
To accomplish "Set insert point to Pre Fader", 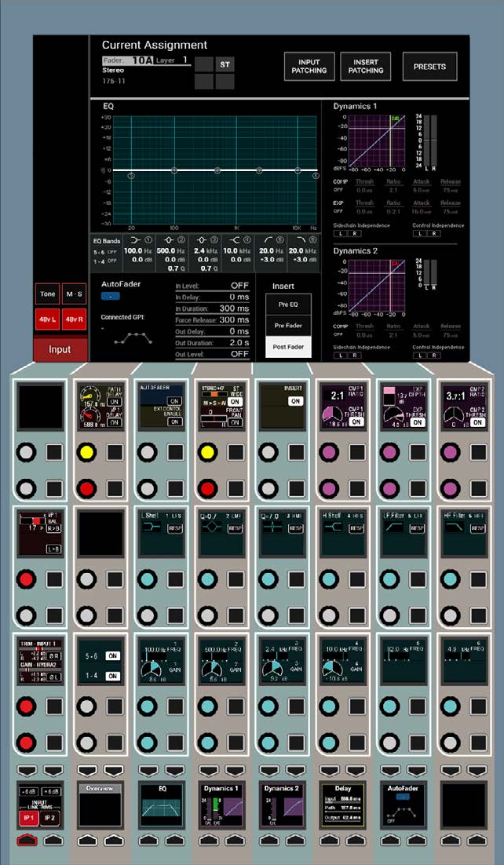I will [x=288, y=326].
